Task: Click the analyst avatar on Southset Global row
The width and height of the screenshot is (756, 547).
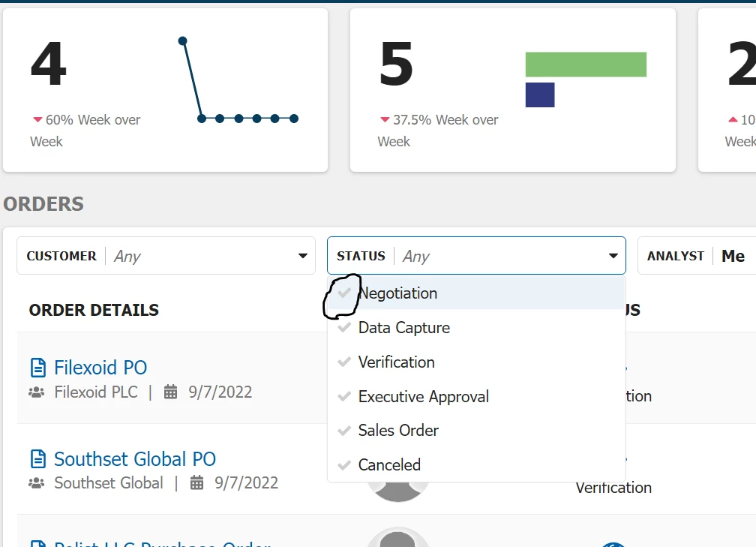Action: click(397, 491)
